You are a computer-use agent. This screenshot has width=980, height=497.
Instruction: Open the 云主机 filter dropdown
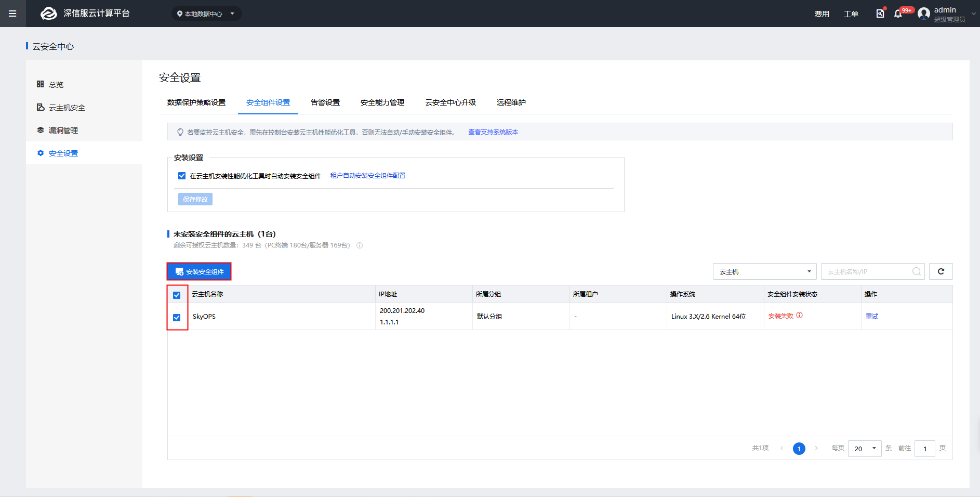(765, 271)
